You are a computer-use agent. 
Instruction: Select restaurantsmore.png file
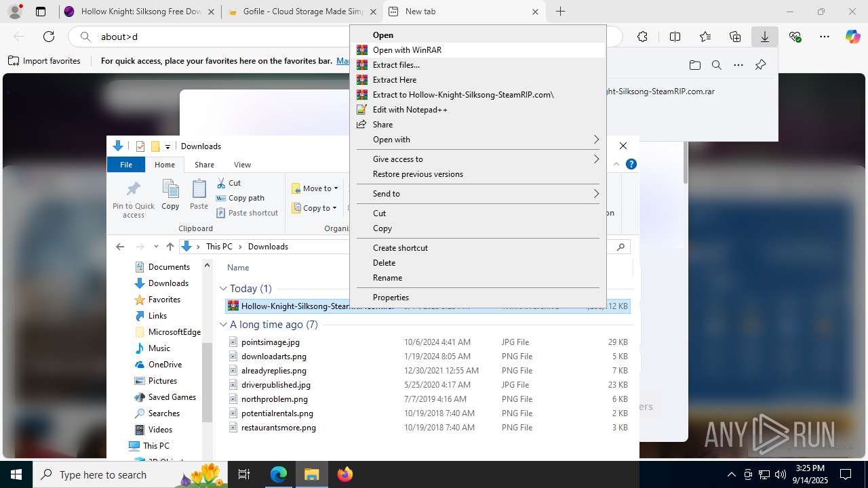click(x=278, y=428)
